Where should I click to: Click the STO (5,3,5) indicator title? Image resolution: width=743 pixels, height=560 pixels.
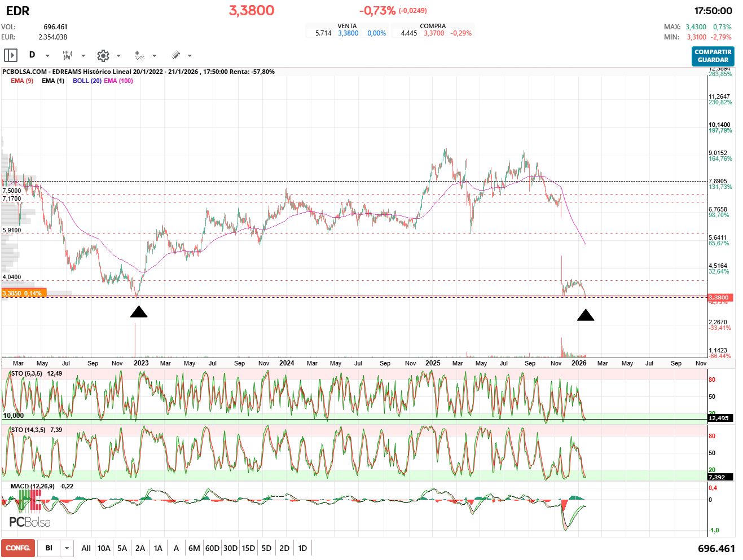click(26, 373)
